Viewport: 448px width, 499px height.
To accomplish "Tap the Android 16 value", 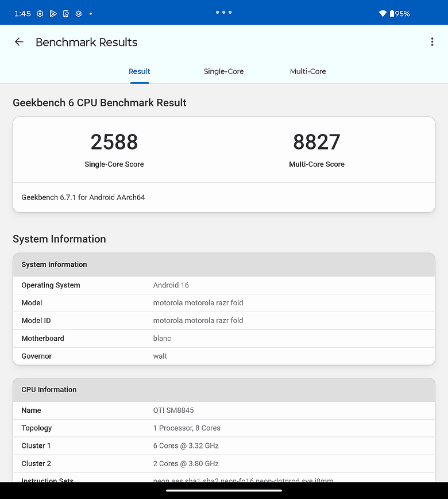I will pos(171,285).
